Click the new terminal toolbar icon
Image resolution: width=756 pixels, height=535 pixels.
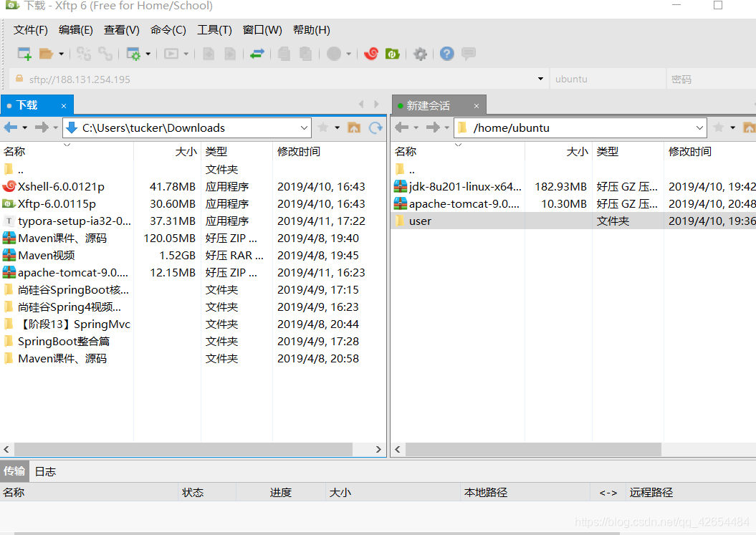click(x=171, y=54)
